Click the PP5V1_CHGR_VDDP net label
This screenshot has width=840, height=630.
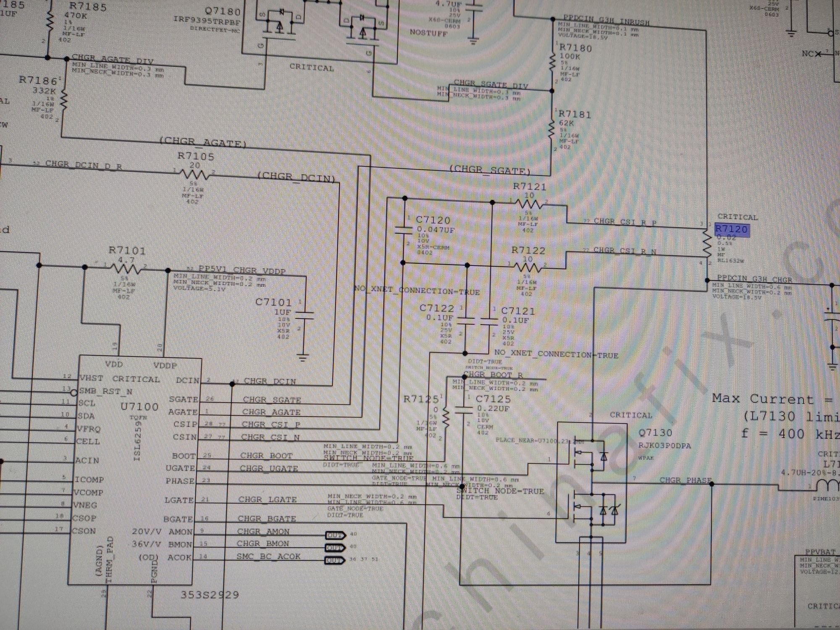pyautogui.click(x=241, y=270)
